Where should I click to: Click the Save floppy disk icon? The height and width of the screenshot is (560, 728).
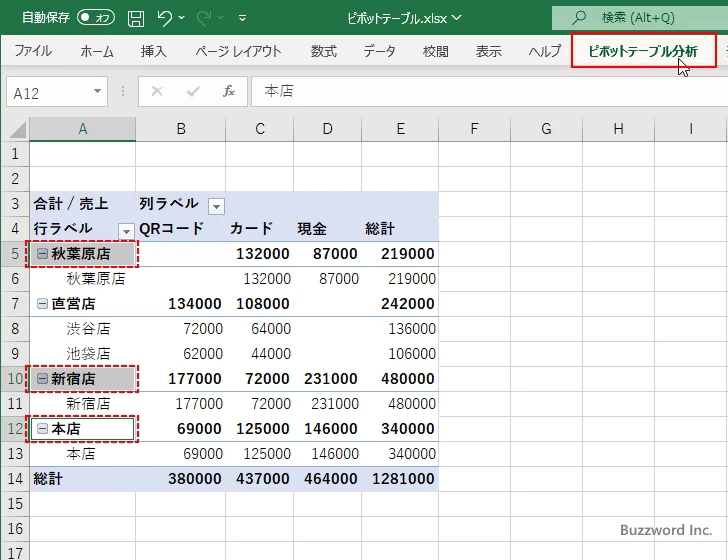[136, 18]
